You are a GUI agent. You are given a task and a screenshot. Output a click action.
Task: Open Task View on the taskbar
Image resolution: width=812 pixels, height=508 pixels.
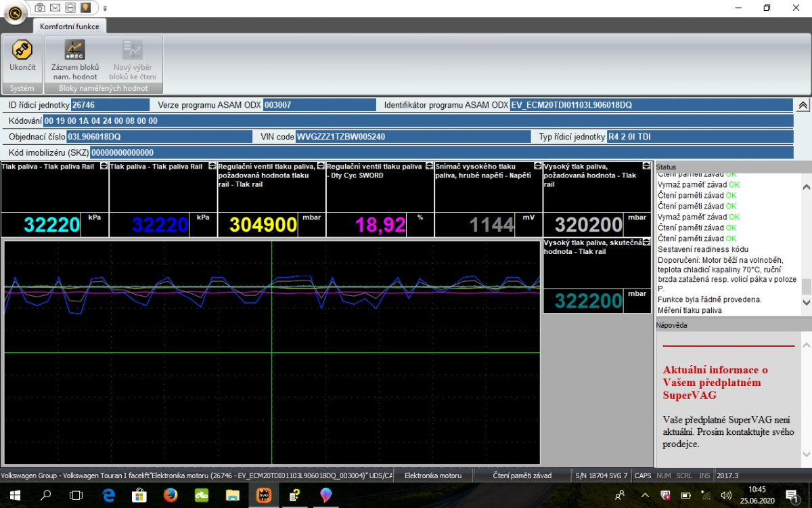pos(76,495)
